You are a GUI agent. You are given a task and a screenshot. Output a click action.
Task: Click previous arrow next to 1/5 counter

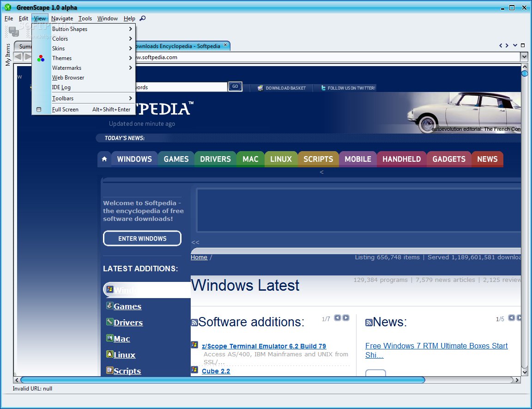[x=511, y=317]
